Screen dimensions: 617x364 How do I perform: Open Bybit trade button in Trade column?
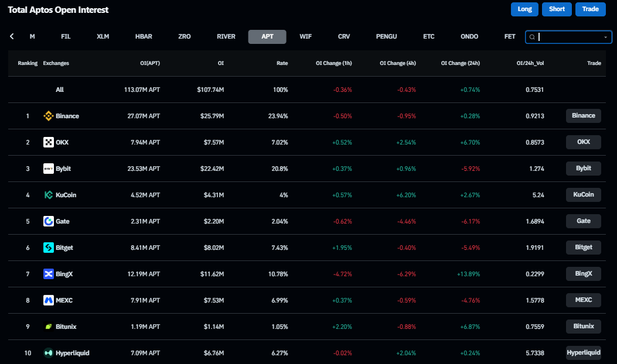coord(584,169)
